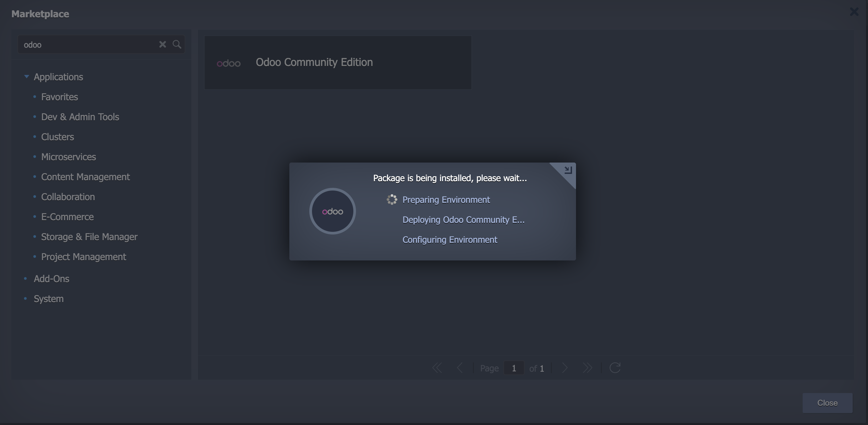Click the Odoo logo in install dialog

click(333, 212)
